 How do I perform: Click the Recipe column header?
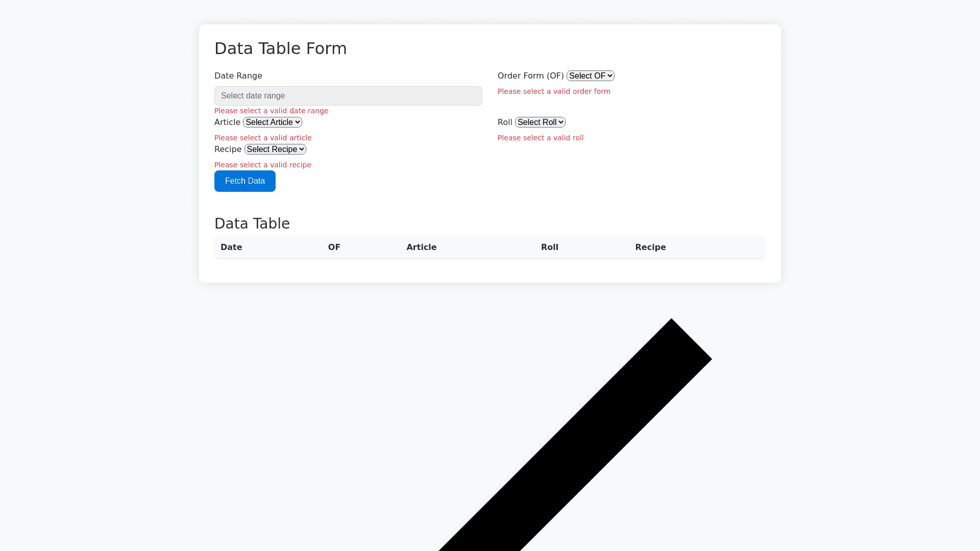(x=650, y=247)
